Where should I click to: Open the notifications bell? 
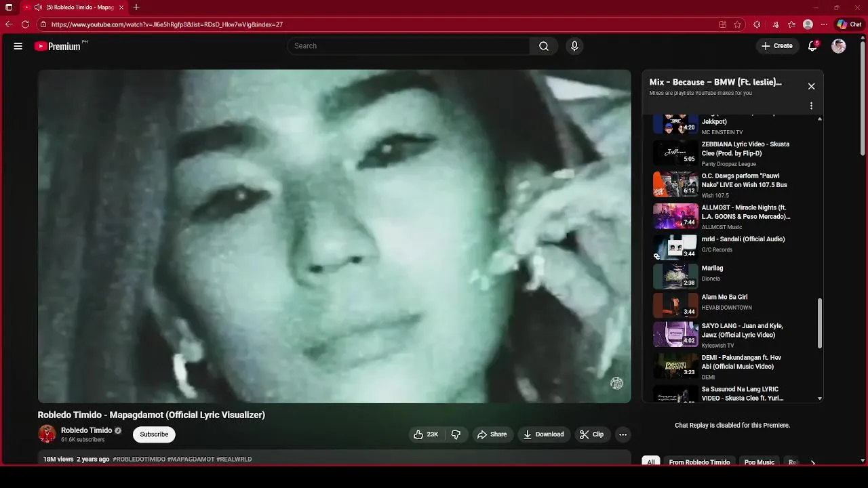(812, 46)
